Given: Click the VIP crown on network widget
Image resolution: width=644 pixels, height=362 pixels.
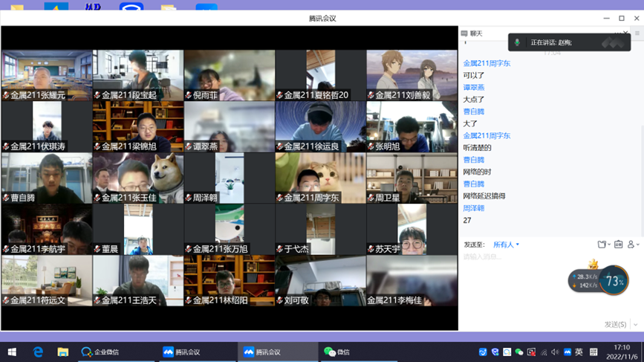Looking at the screenshot, I should 593,265.
